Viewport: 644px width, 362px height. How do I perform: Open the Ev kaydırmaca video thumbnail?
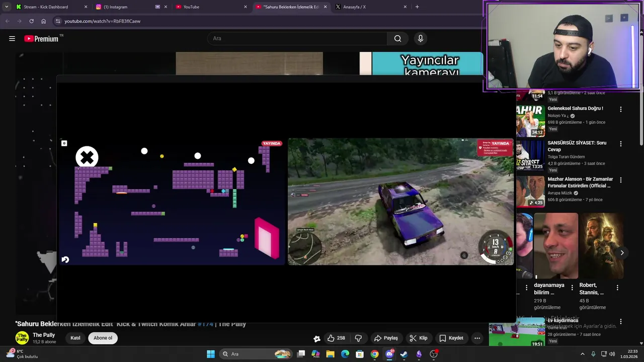[517, 332]
